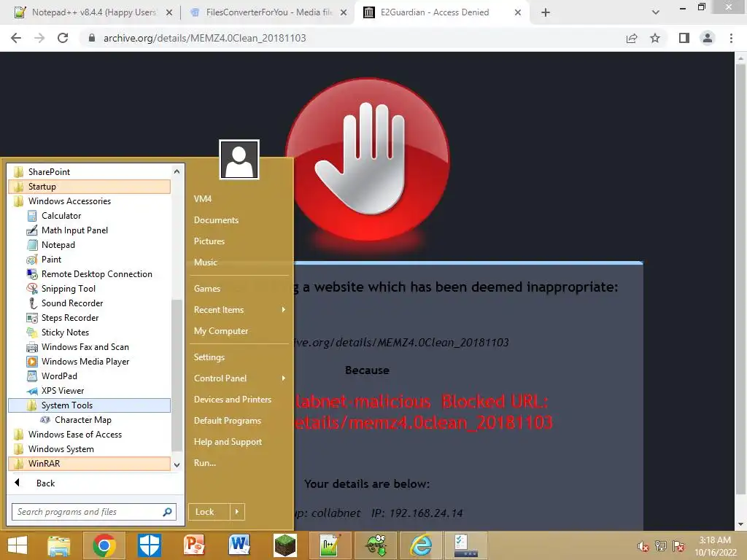Open Settings from start menu

pos(209,357)
